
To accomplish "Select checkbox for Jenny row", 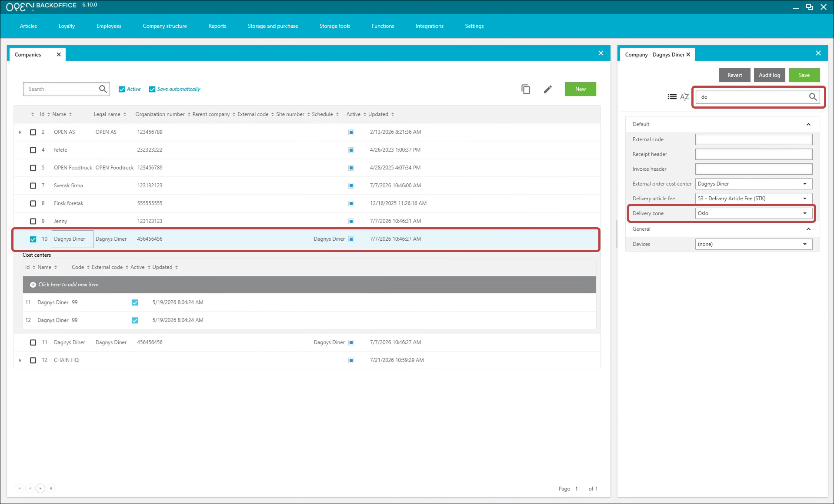I will [x=33, y=221].
